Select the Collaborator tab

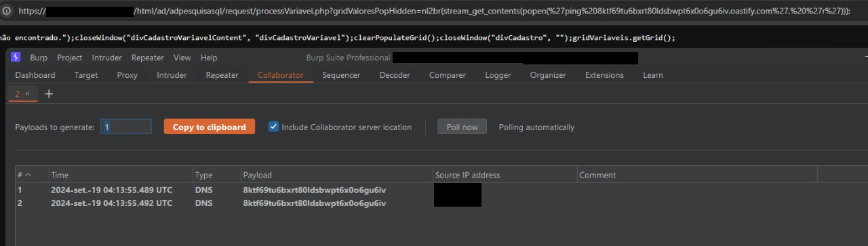coord(281,75)
